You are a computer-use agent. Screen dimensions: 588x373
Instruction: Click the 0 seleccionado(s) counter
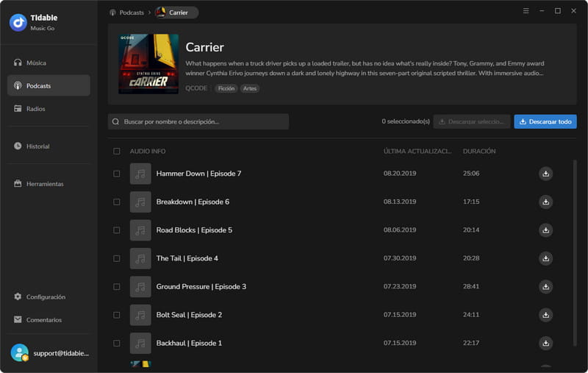[406, 121]
